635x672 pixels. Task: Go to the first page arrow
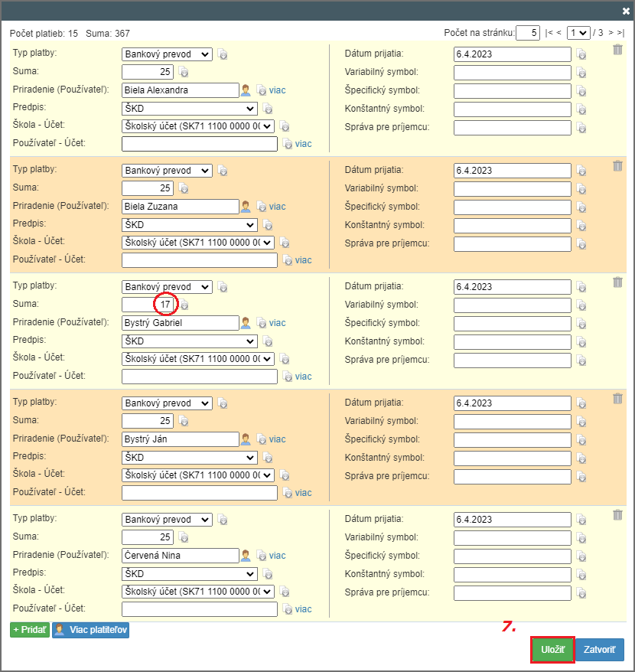click(x=549, y=33)
